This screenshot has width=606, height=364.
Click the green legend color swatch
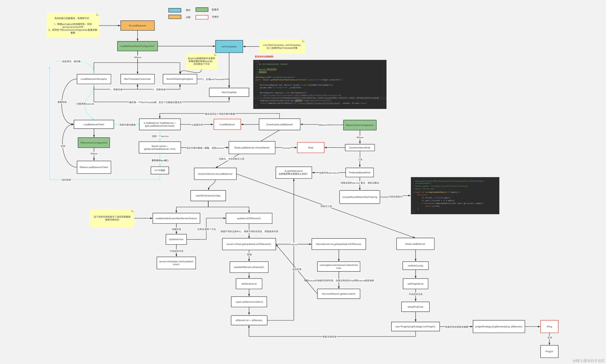tap(202, 10)
